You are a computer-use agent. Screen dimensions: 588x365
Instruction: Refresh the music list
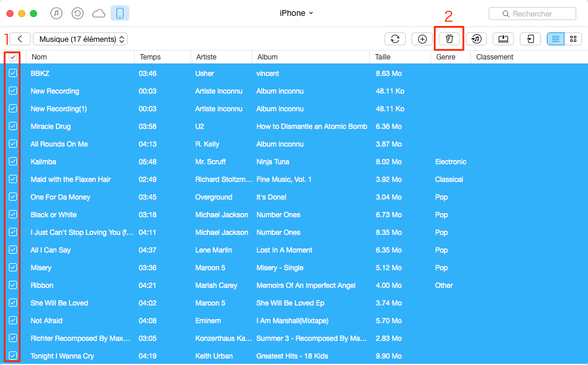pos(395,39)
